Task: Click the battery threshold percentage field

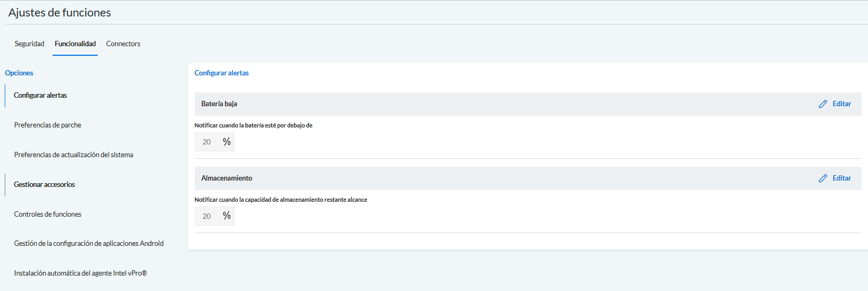Action: pos(214,142)
